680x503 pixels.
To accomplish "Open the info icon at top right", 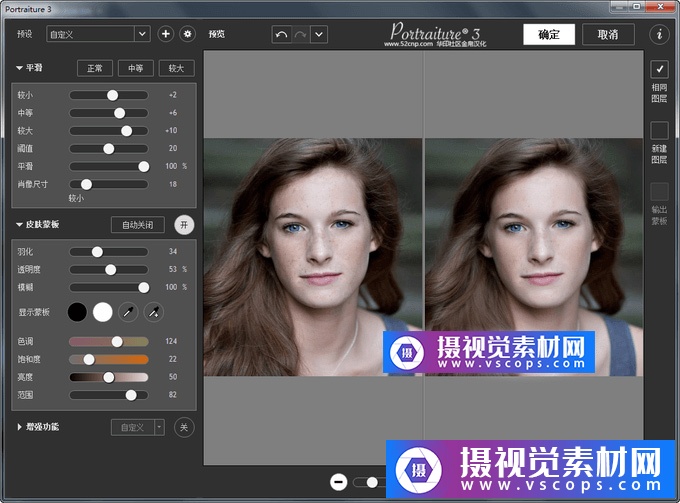I will click(658, 34).
